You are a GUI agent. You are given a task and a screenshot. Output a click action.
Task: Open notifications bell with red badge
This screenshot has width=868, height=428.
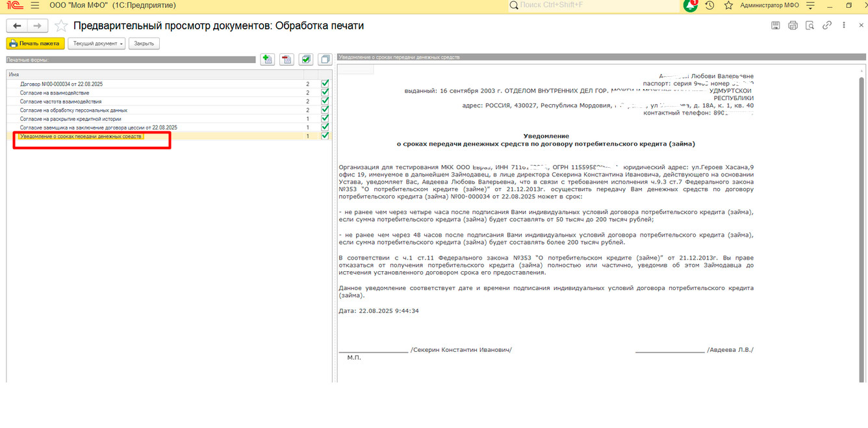[691, 5]
